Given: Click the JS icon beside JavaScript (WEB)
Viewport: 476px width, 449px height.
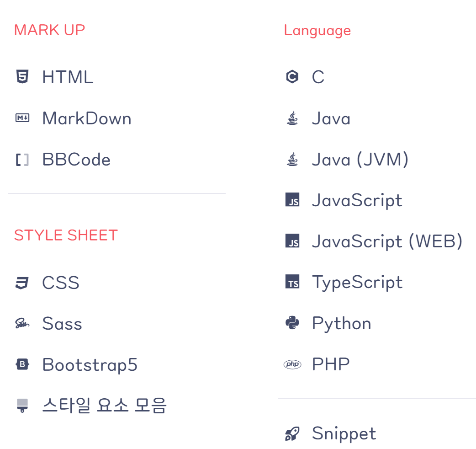Looking at the screenshot, I should (x=292, y=241).
